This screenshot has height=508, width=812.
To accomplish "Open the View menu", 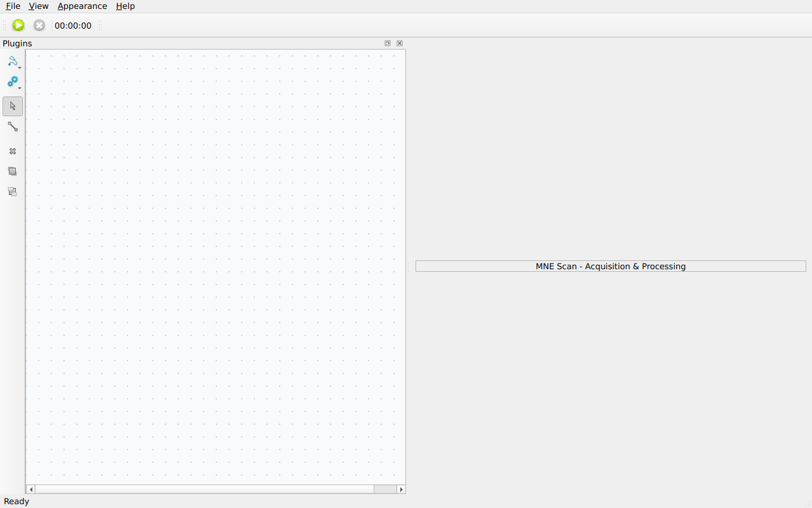I will 39,6.
